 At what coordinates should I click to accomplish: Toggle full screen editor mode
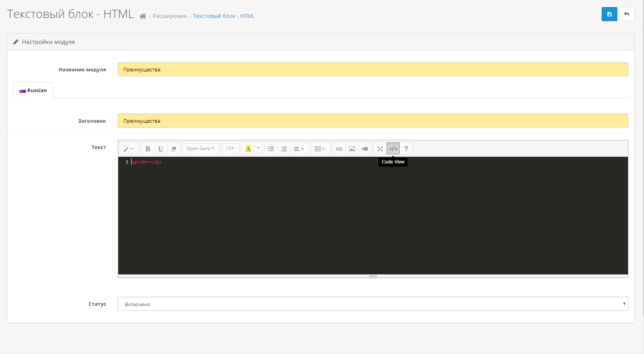pyautogui.click(x=380, y=149)
